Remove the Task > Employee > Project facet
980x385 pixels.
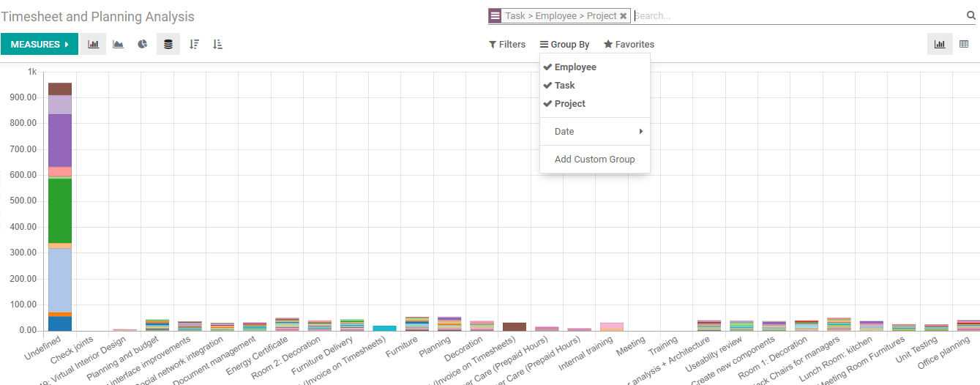coord(623,16)
